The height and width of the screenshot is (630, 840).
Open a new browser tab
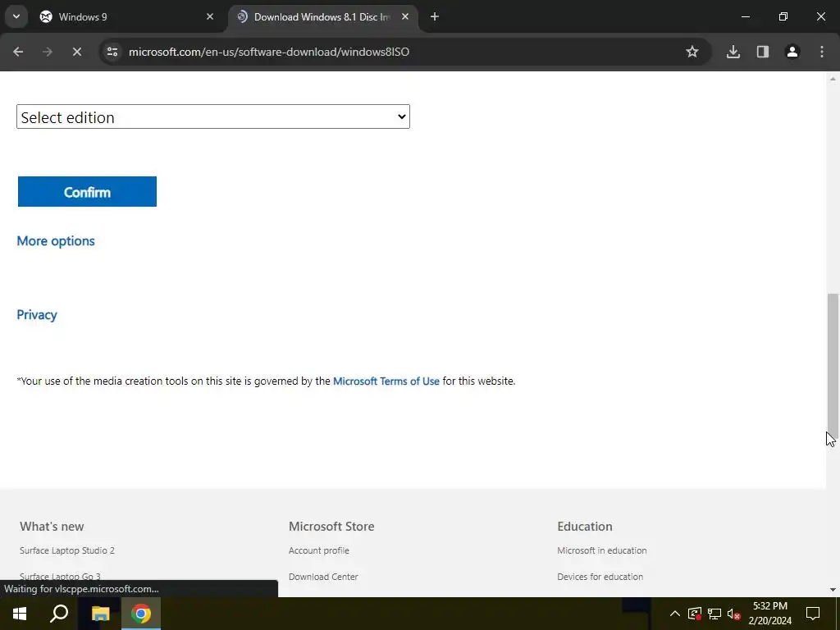435,16
